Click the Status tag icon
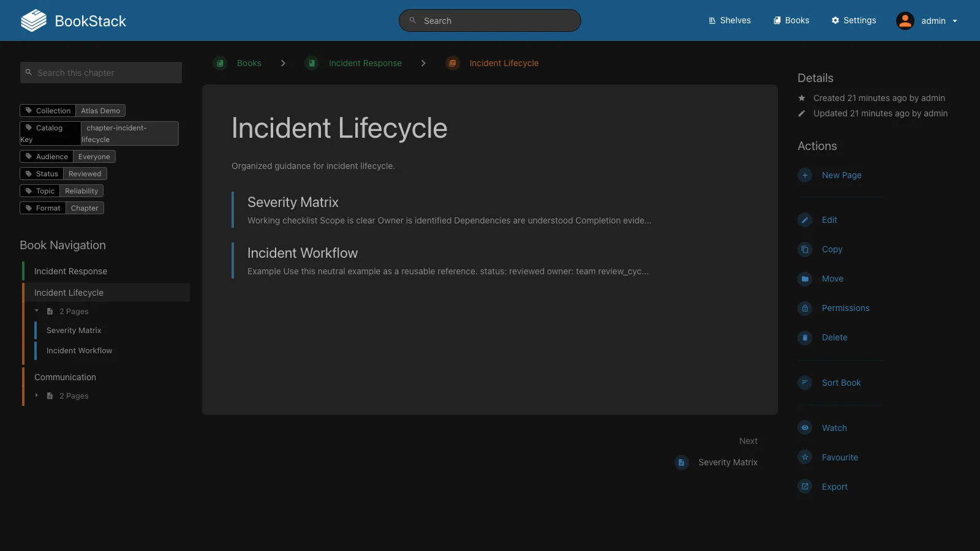This screenshot has height=551, width=980. [x=29, y=174]
